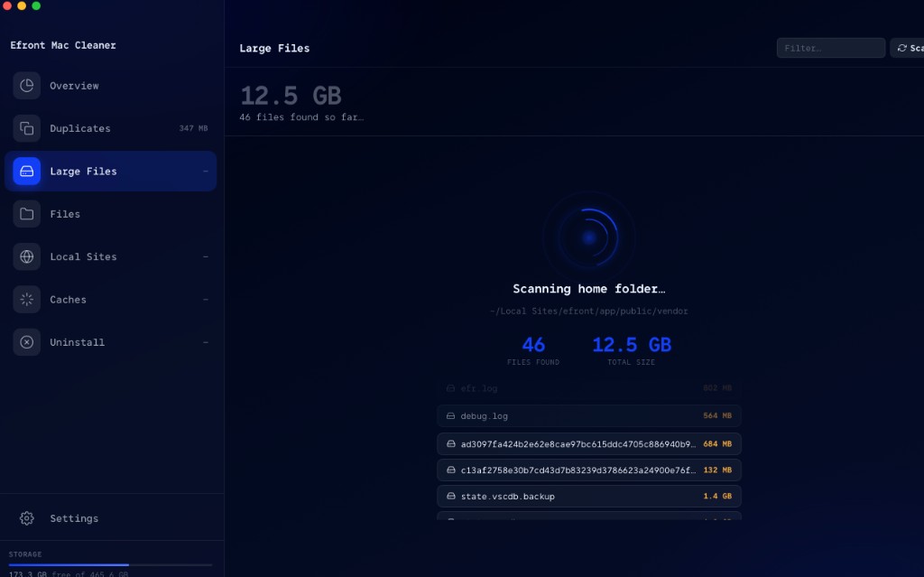Click the 46 files found counter
Screen dimensions: 924x577
pos(533,345)
